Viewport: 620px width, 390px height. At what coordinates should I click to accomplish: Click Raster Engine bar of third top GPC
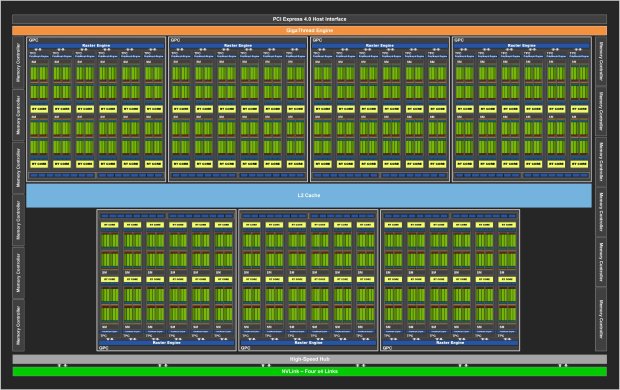click(380, 46)
